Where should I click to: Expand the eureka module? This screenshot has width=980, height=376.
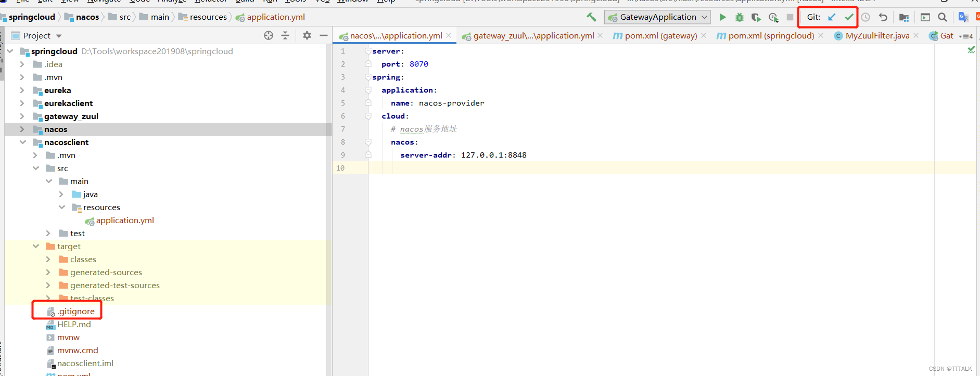(x=22, y=90)
